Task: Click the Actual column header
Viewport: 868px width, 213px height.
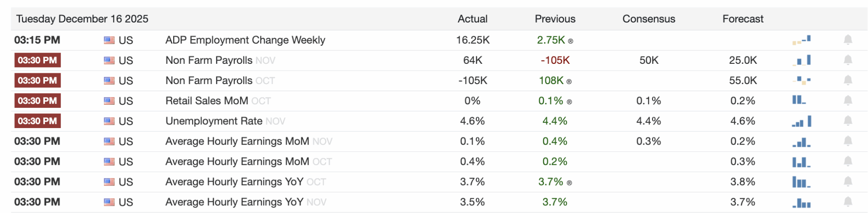Action: 472,19
